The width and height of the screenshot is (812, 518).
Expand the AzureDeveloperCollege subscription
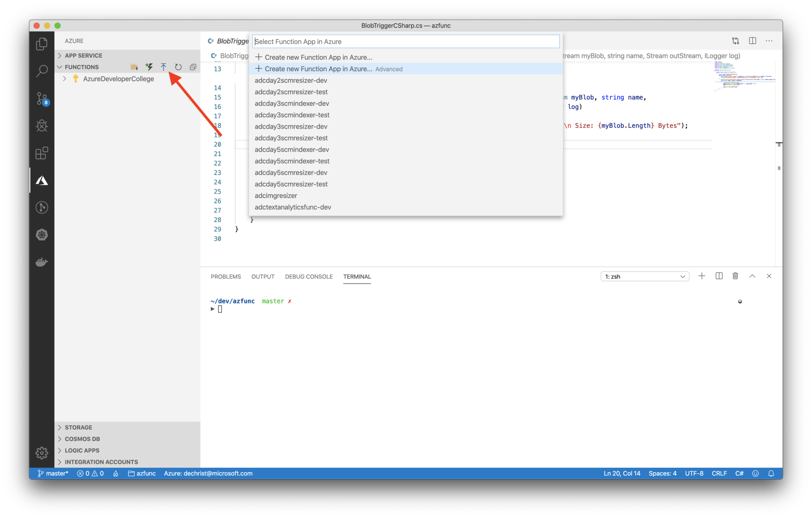click(64, 79)
